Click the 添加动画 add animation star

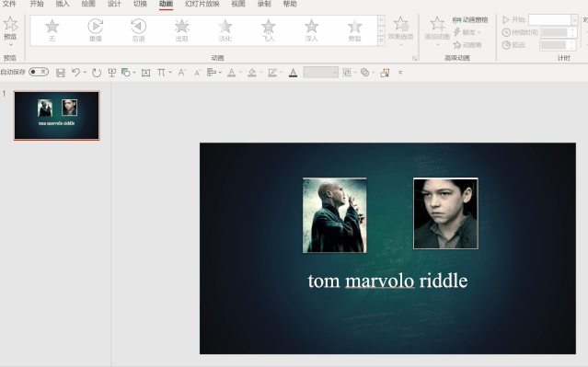click(437, 24)
